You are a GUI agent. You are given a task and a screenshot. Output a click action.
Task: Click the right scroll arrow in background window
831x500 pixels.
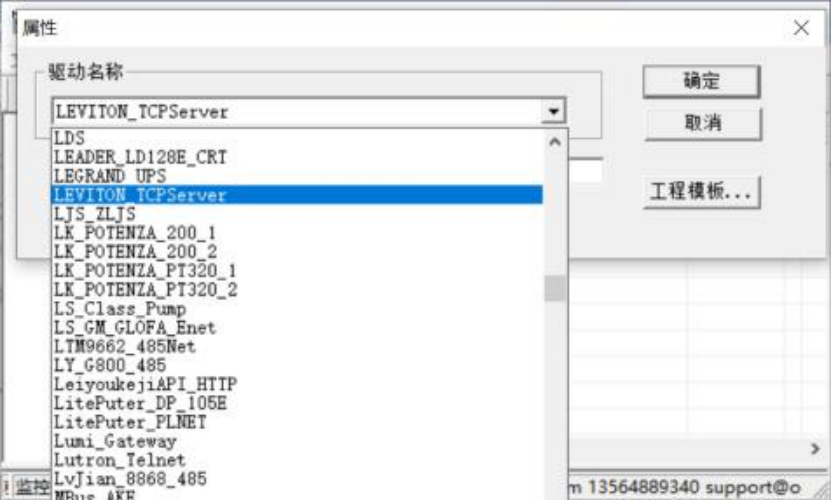pos(815,449)
